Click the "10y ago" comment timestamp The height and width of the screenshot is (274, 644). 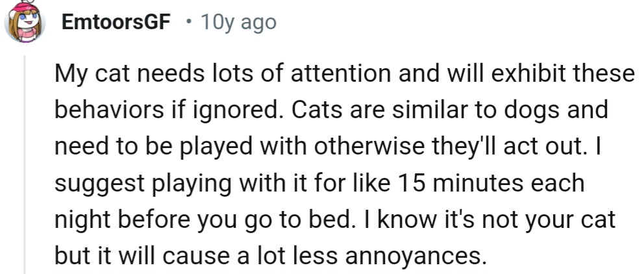click(238, 23)
